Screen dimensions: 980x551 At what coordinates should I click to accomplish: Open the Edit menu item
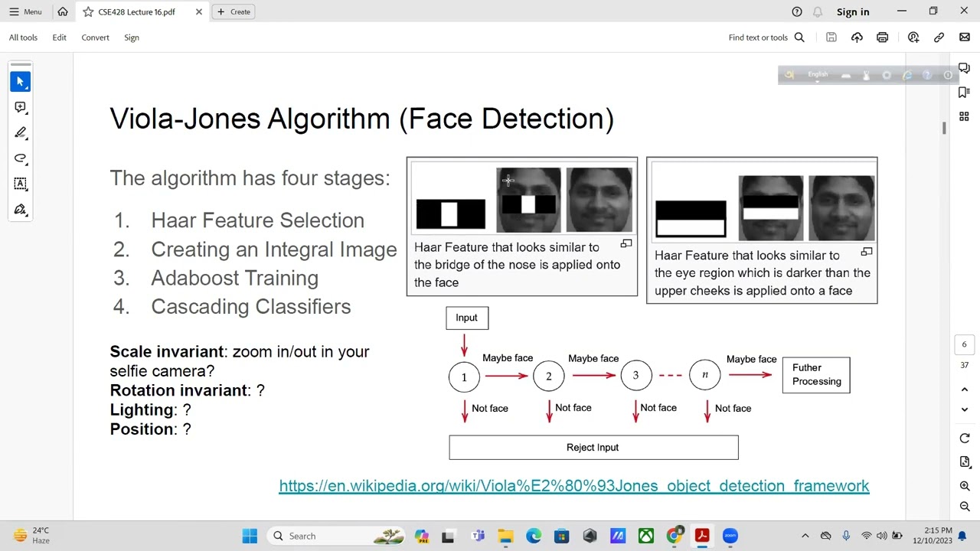pyautogui.click(x=59, y=37)
